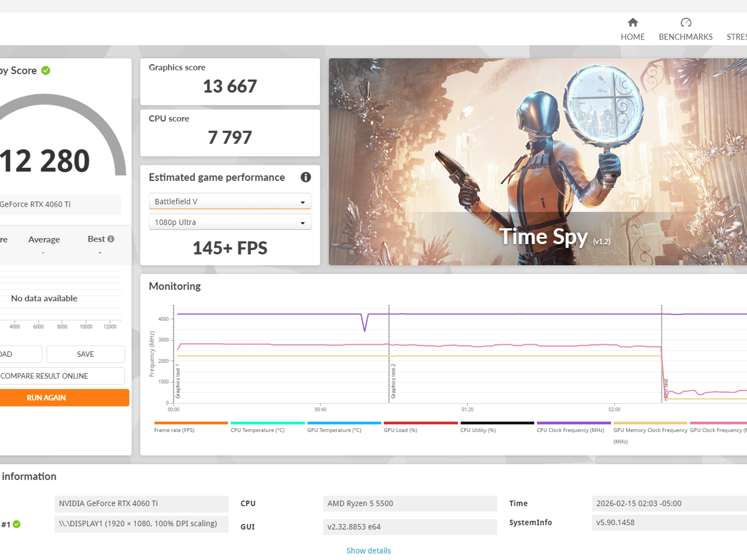Click the SAVE result button
747x560 pixels.
click(85, 354)
